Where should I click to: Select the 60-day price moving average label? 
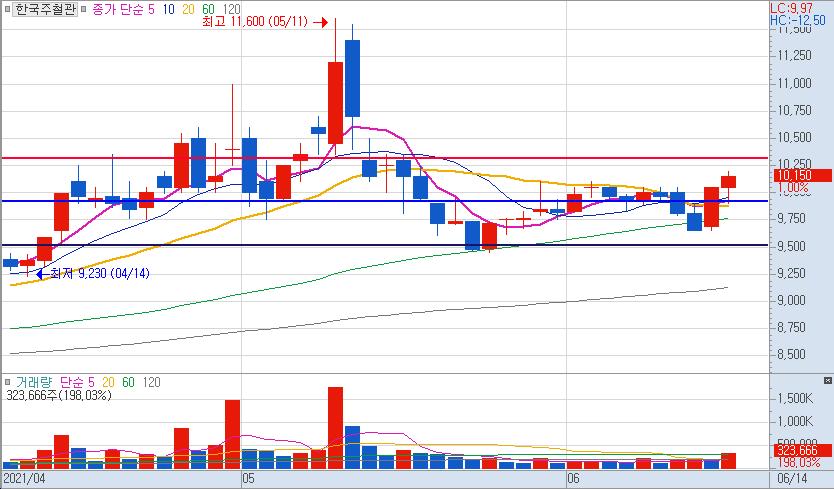pyautogui.click(x=208, y=9)
